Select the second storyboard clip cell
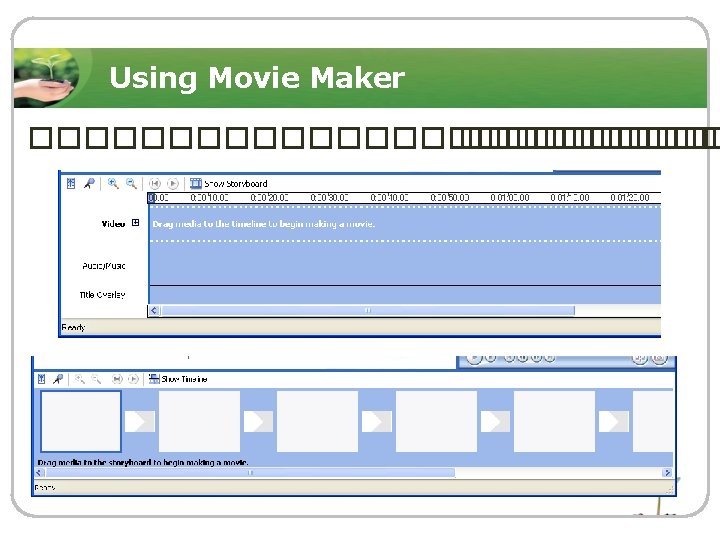This screenshot has width=720, height=540. (x=199, y=422)
